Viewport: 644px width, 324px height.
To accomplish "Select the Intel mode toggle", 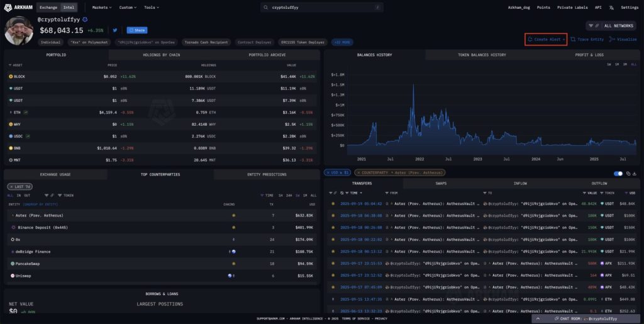I will pos(69,8).
